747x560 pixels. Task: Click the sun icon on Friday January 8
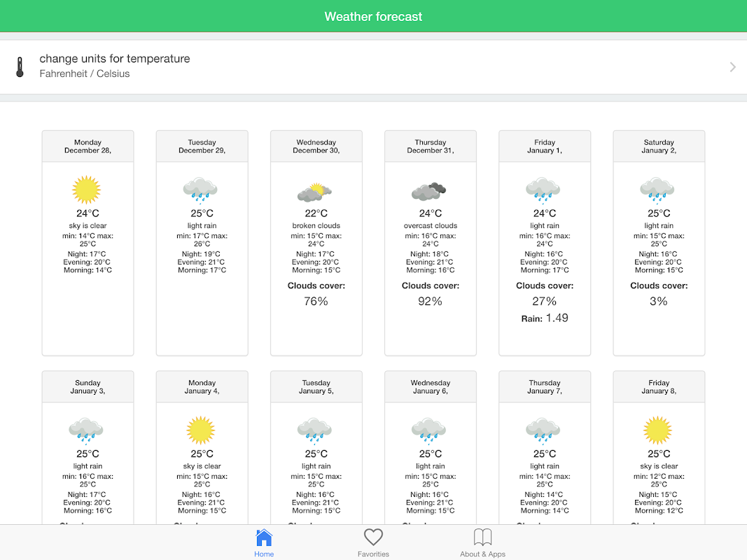pyautogui.click(x=657, y=430)
